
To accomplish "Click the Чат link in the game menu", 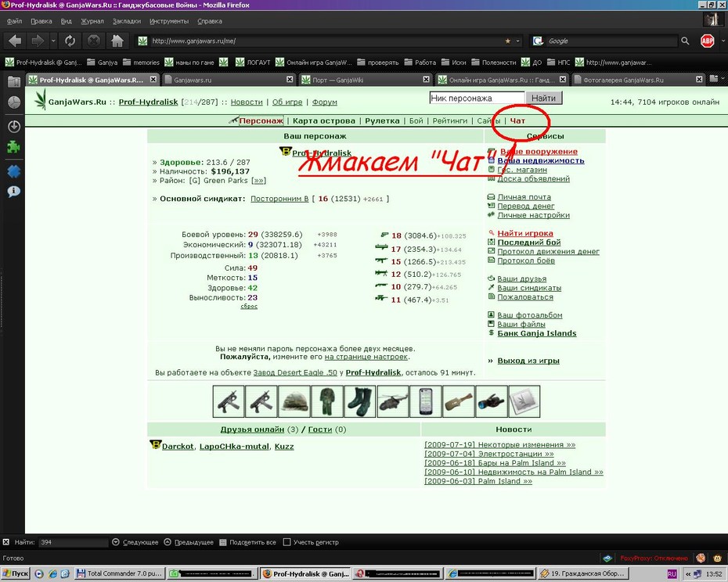I will [x=517, y=120].
